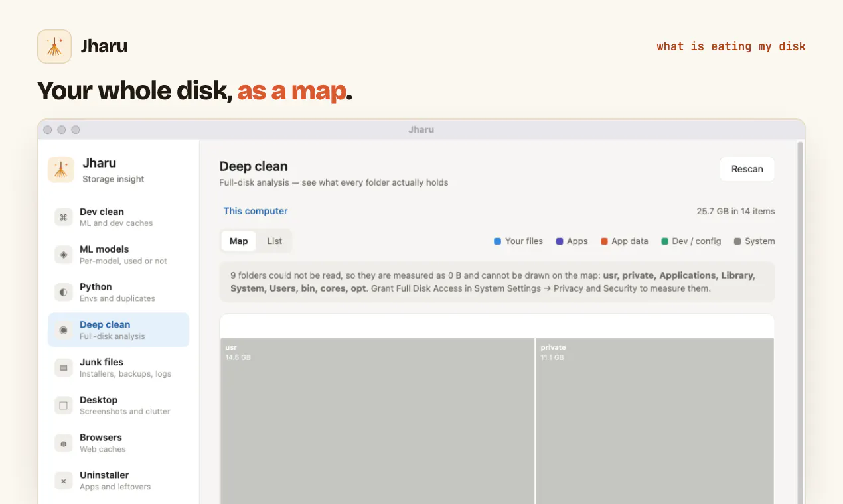Click the purple Apps legend swatch
Image resolution: width=843 pixels, height=504 pixels.
pyautogui.click(x=560, y=241)
